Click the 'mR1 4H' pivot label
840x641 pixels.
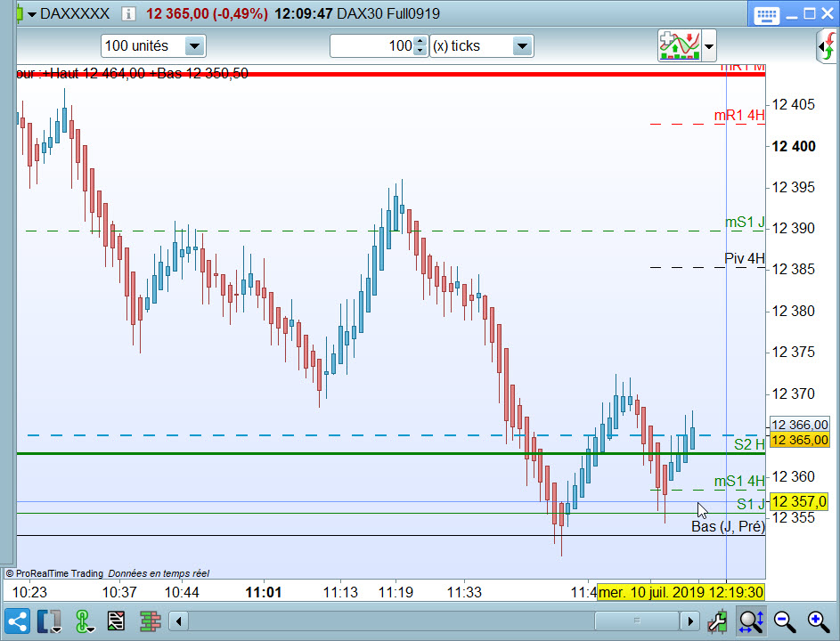(739, 115)
